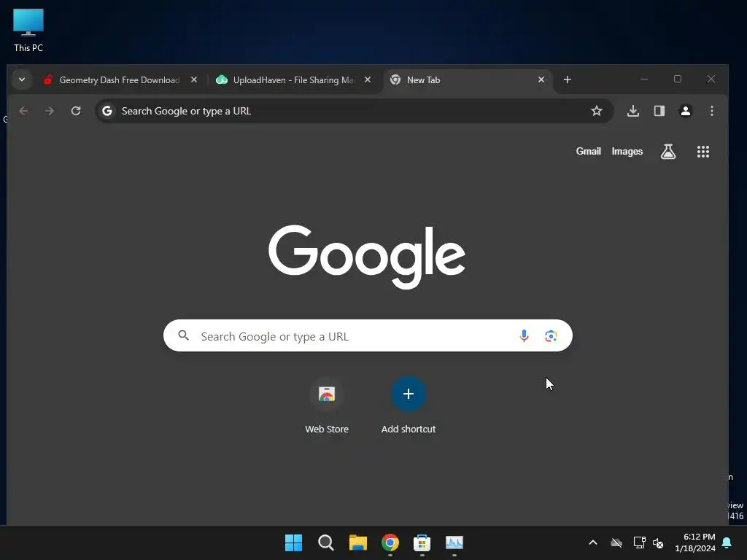747x560 pixels.
Task: Go back with the back arrow
Action: [x=23, y=111]
